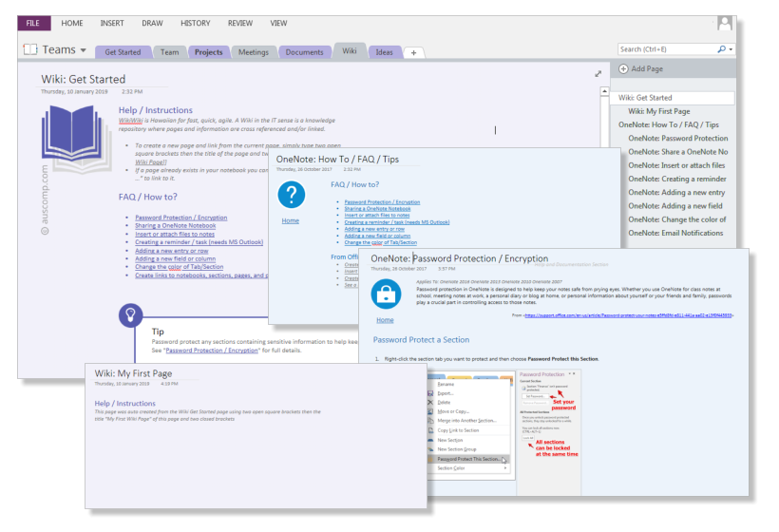Switch to Meetings section tab

pos(254,51)
